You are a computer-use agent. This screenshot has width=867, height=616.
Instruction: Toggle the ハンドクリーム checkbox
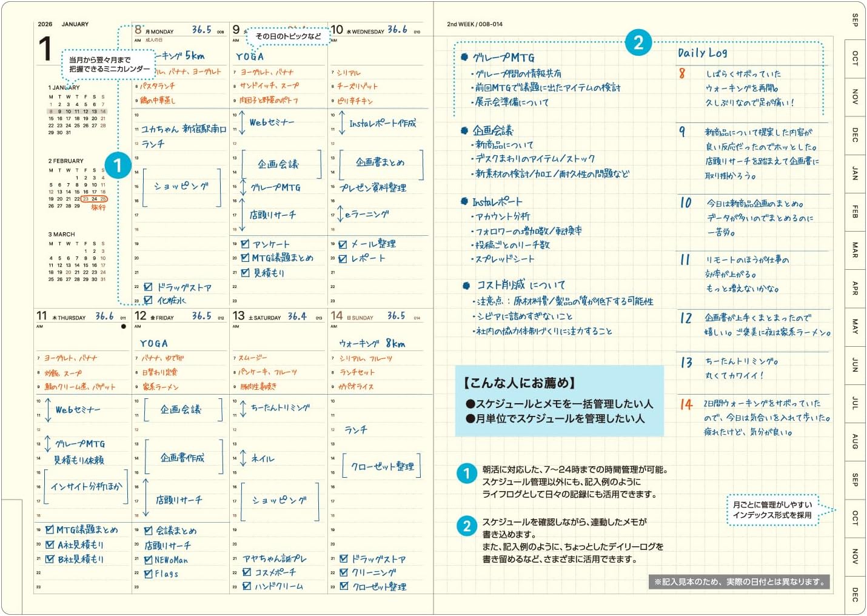coord(247,586)
